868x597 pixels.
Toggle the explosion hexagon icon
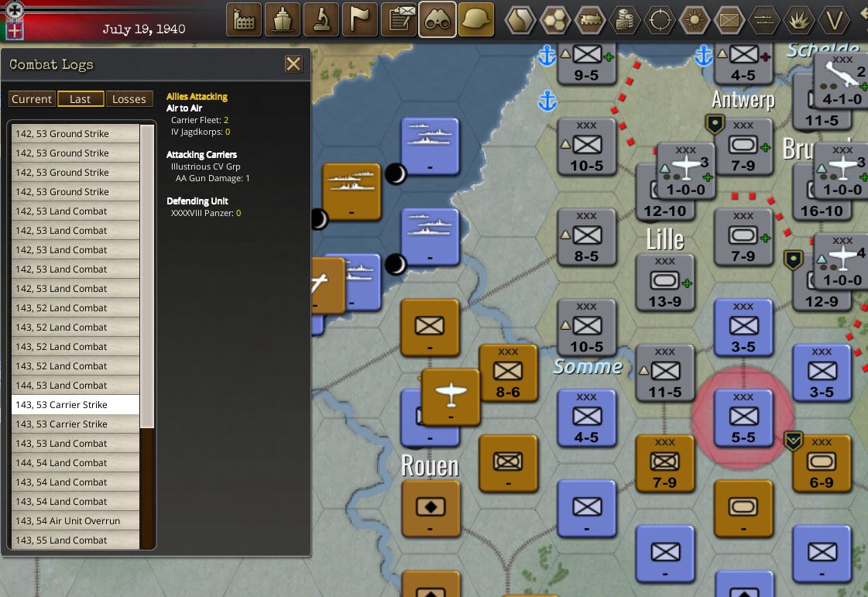(799, 20)
